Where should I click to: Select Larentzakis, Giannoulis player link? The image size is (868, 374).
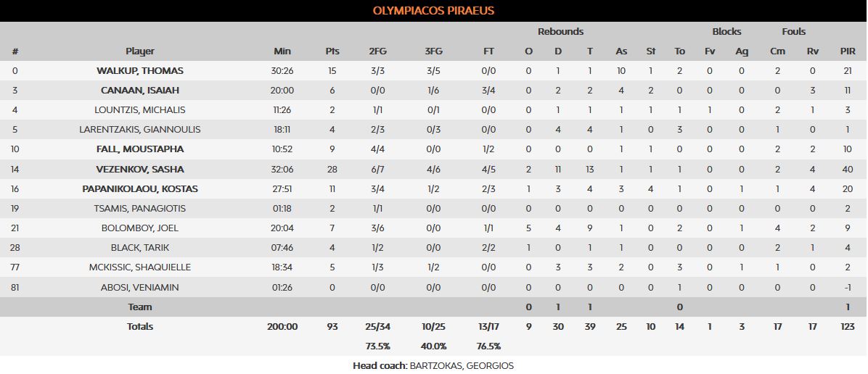140,130
